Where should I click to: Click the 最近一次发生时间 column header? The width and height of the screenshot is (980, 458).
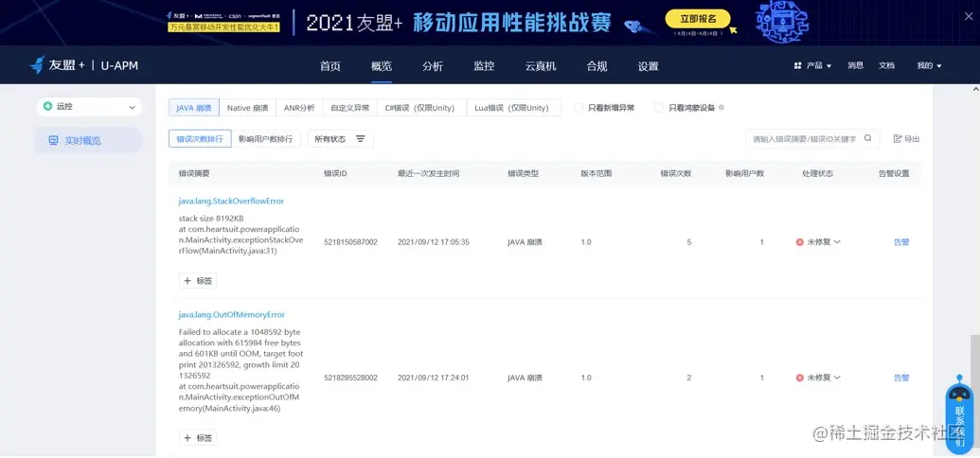coord(428,174)
